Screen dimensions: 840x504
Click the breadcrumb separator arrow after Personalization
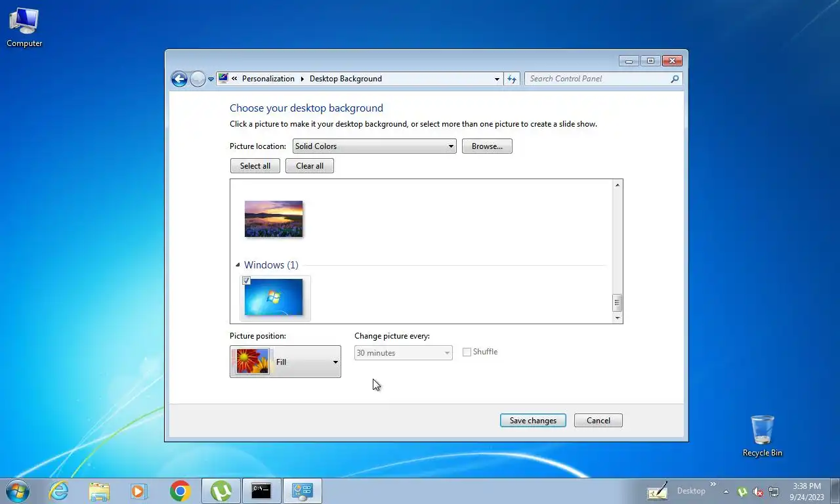click(303, 79)
